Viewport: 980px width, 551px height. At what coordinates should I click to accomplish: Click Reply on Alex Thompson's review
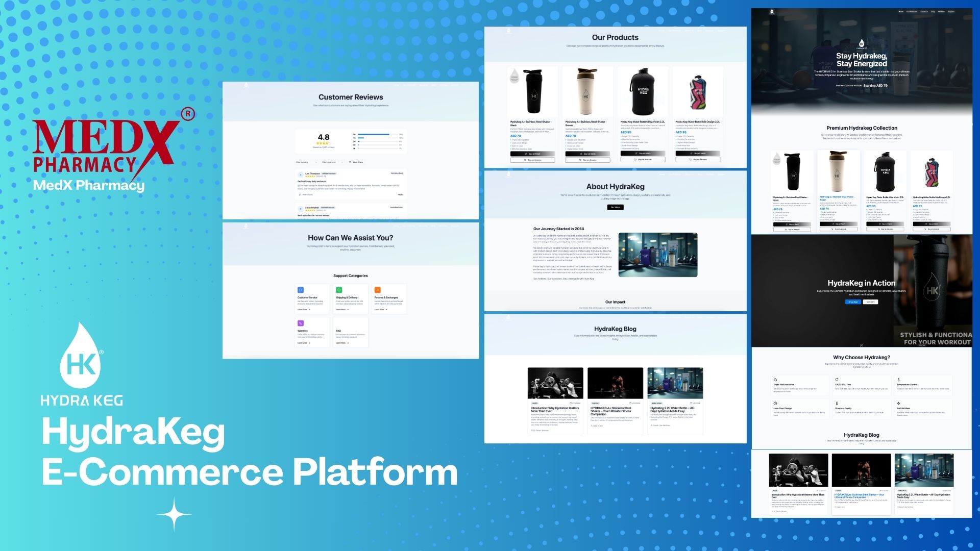coord(400,194)
